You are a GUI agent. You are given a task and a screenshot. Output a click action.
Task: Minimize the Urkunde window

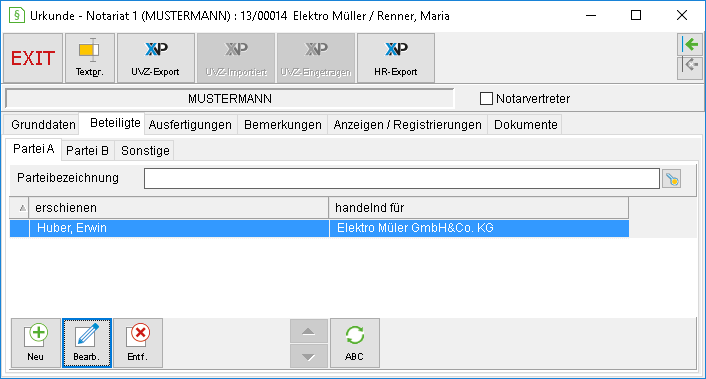point(591,15)
